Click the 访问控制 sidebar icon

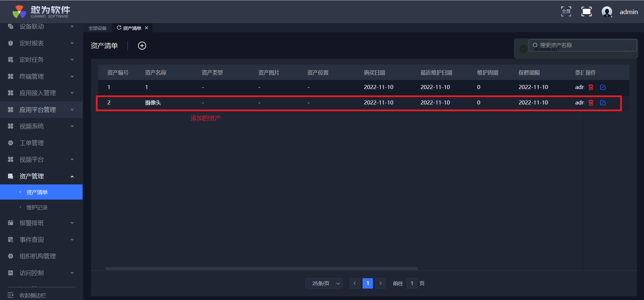(11, 273)
